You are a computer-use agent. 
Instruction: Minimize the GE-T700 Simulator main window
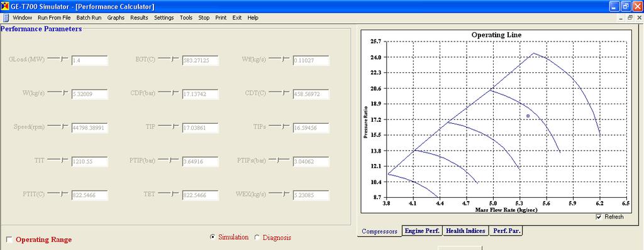pos(614,6)
